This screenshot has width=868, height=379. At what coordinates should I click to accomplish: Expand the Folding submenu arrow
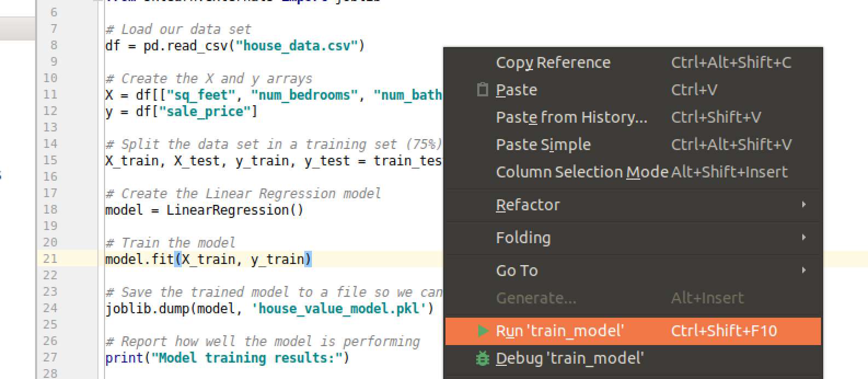point(803,238)
